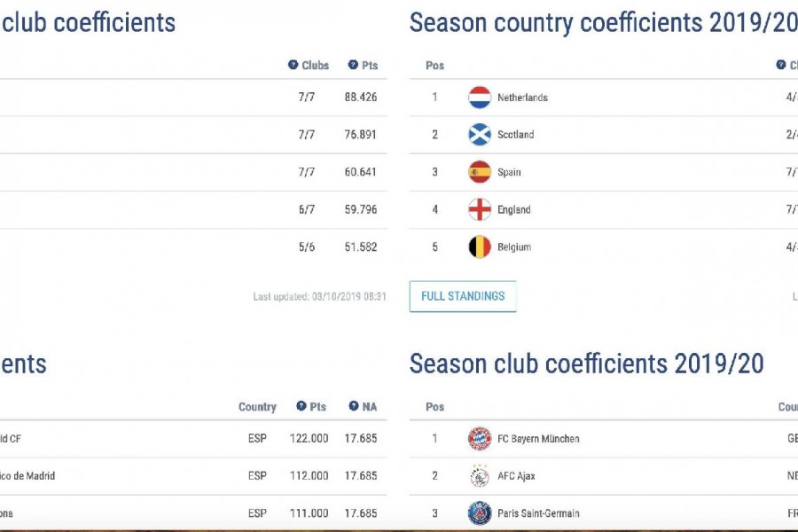
Task: Click the Netherlands flag icon
Action: click(x=480, y=98)
